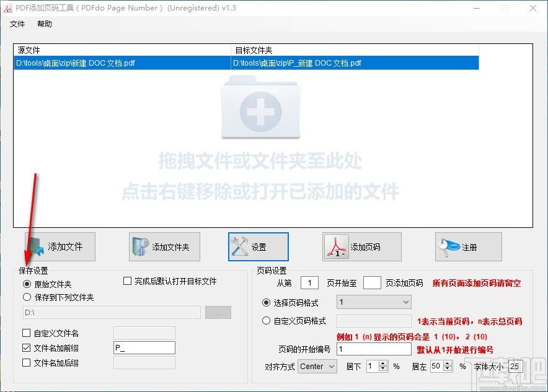548x392 pixels.
Task: Click the 居下 percentage field
Action: [373, 366]
